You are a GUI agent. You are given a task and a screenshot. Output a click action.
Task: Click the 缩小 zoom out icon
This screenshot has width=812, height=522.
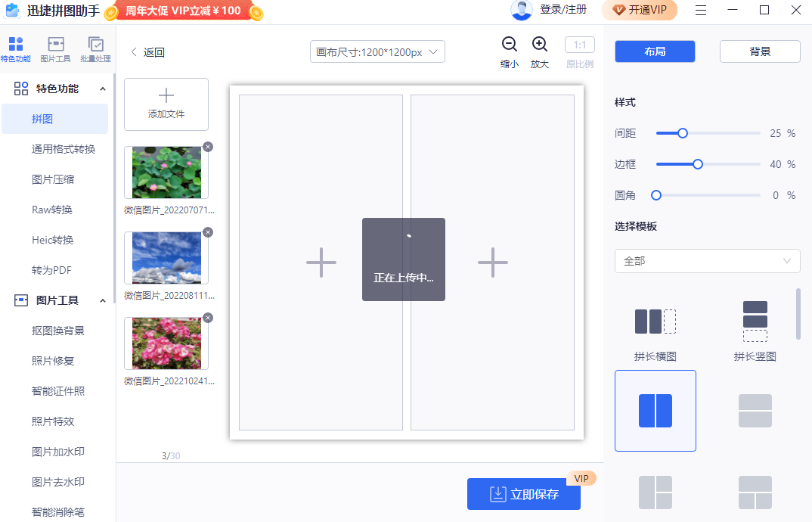click(x=510, y=45)
